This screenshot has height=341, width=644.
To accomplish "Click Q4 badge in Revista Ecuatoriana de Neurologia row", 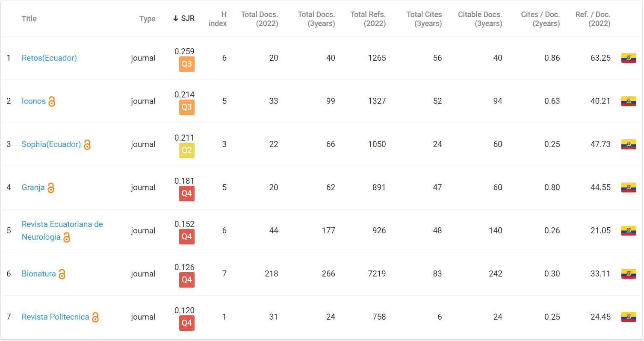I will [x=187, y=237].
